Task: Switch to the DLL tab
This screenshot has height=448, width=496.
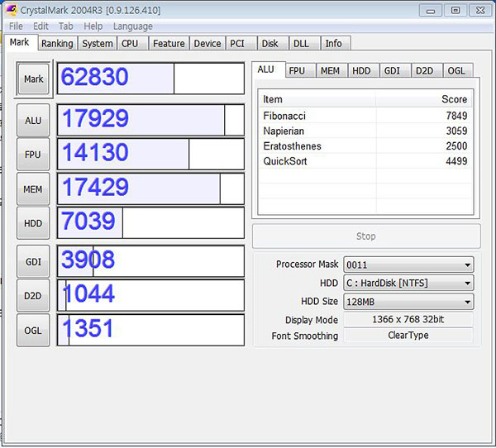Action: [304, 43]
